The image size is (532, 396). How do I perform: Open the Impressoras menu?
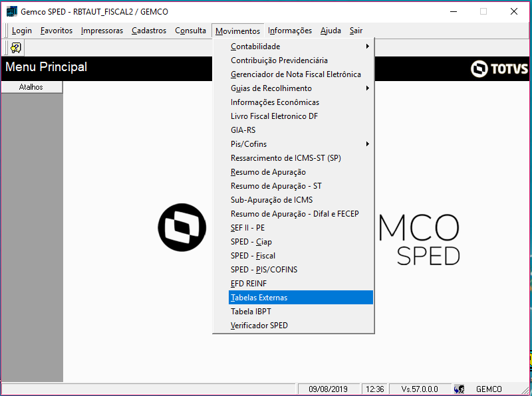(102, 31)
